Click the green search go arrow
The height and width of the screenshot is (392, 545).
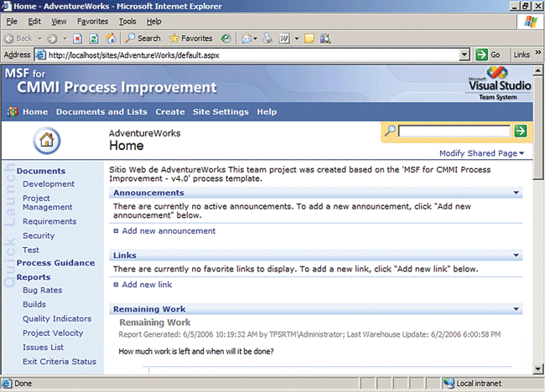pos(520,131)
